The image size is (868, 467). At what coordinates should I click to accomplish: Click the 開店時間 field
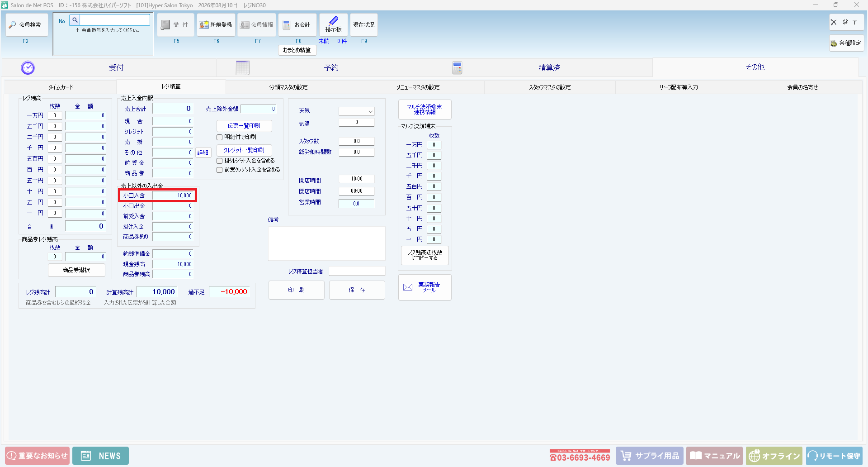[x=357, y=179]
